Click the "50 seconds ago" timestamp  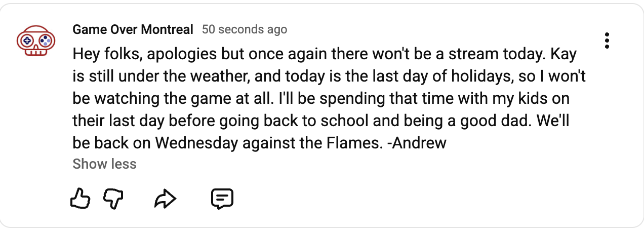click(245, 29)
